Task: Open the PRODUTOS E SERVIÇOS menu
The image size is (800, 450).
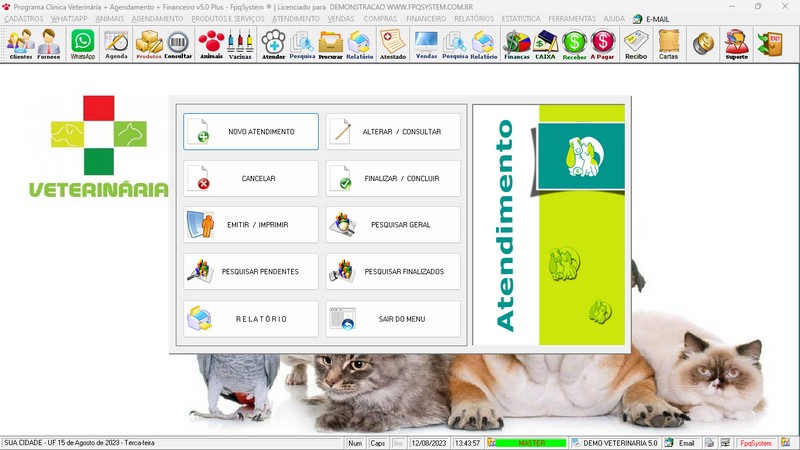Action: tap(228, 19)
